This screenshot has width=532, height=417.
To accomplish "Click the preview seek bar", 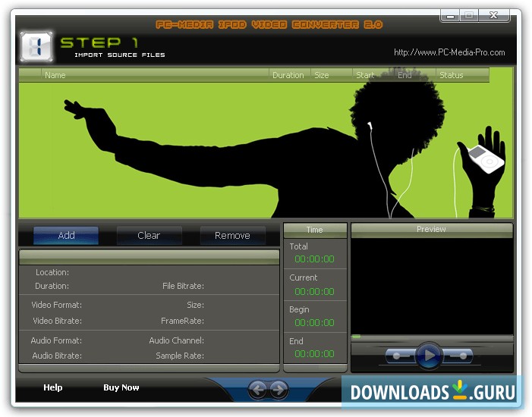I will [x=432, y=337].
